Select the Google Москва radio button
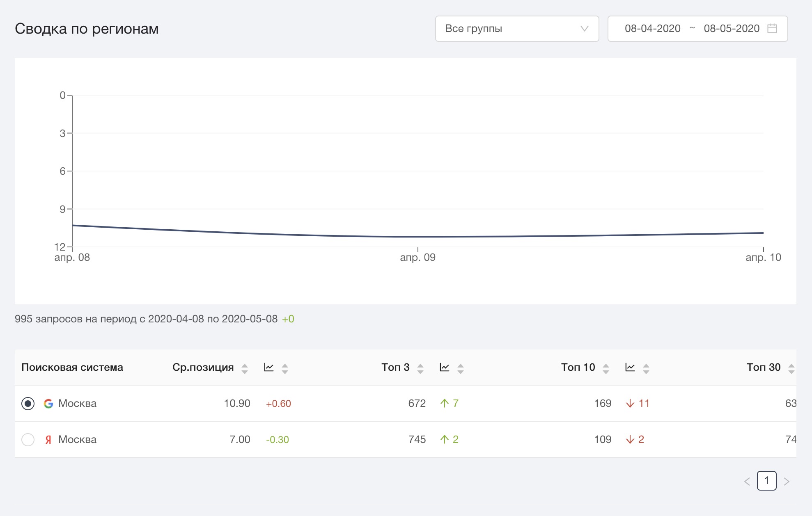 pos(28,403)
